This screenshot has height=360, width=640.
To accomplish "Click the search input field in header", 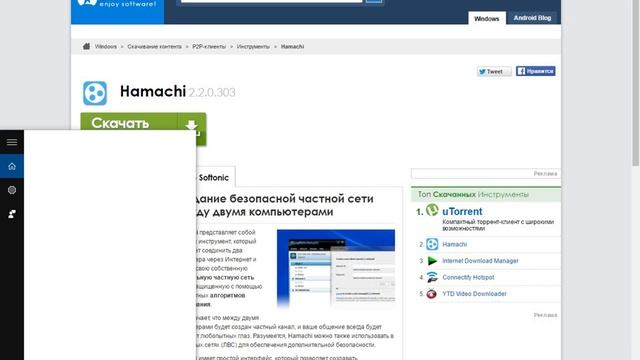I will pos(271,1).
